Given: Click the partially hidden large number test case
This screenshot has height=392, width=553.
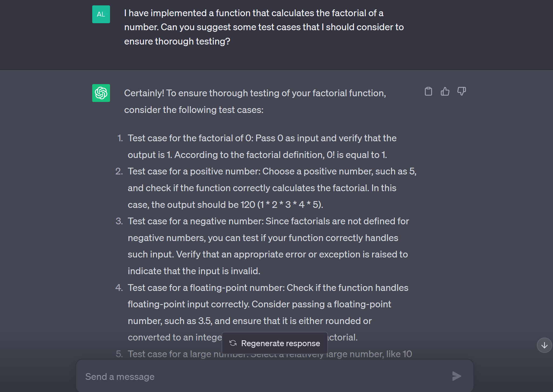Looking at the screenshot, I should pyautogui.click(x=270, y=354).
